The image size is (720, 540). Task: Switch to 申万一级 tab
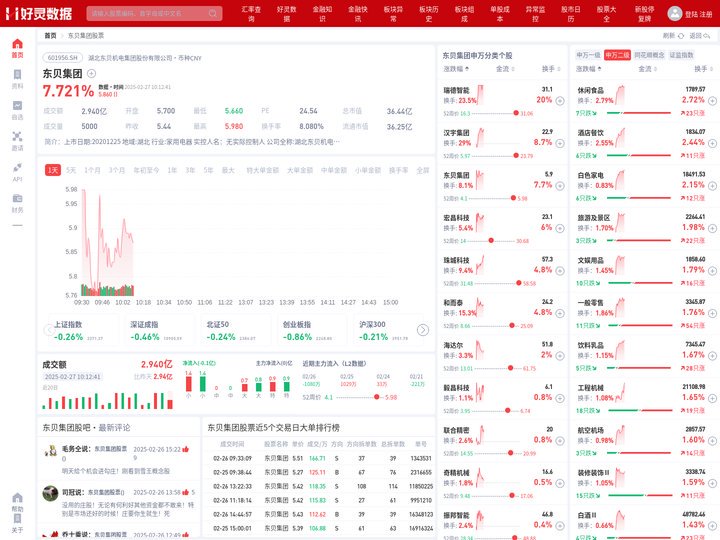(588, 55)
